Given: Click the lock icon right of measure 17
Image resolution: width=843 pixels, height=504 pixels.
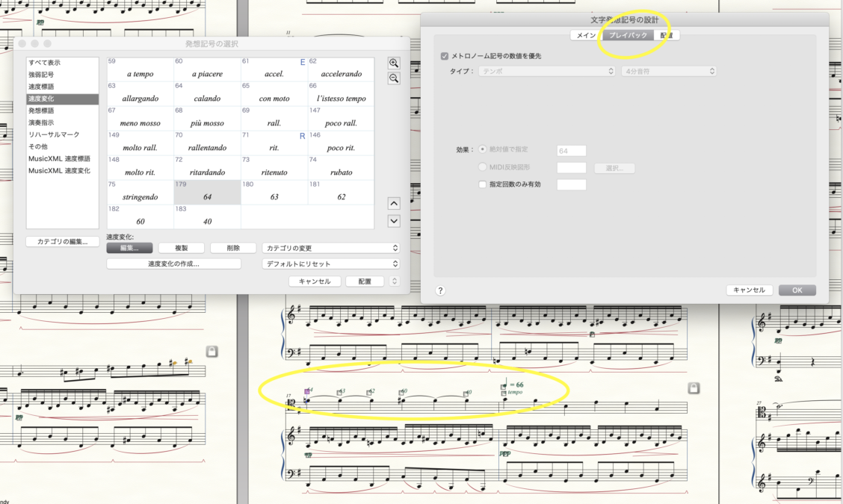Looking at the screenshot, I should 694,388.
